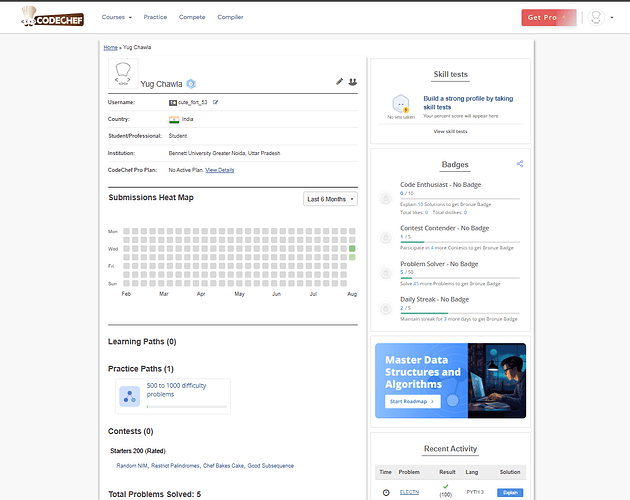Click the Solution column header

pyautogui.click(x=510, y=472)
